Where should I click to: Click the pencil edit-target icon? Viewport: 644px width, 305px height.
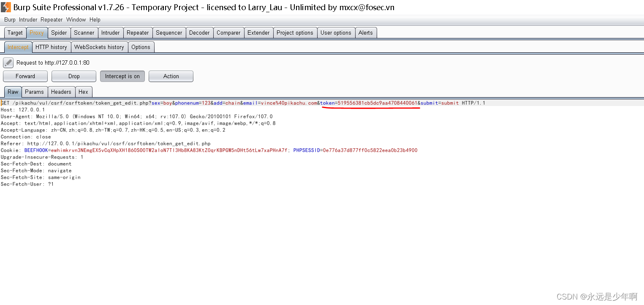point(8,63)
